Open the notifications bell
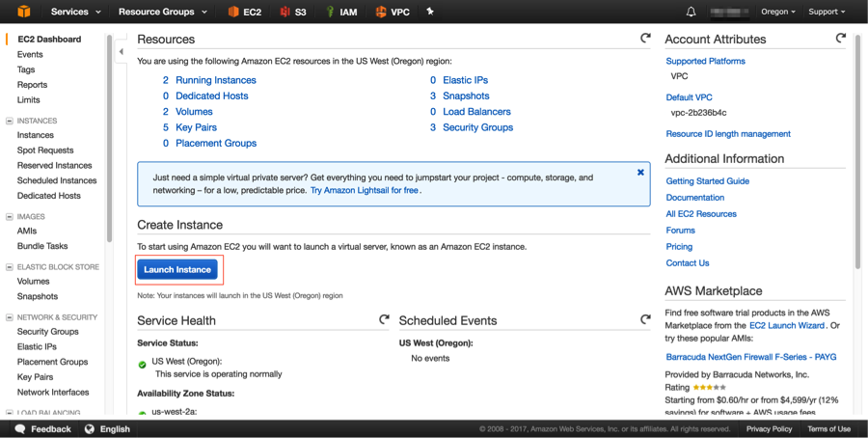868x438 pixels. pyautogui.click(x=691, y=12)
